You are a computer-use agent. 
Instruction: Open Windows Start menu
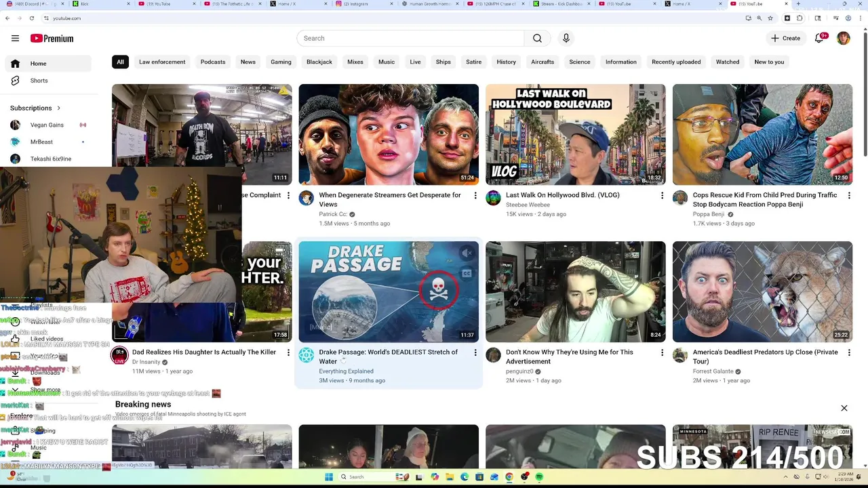[x=329, y=477]
